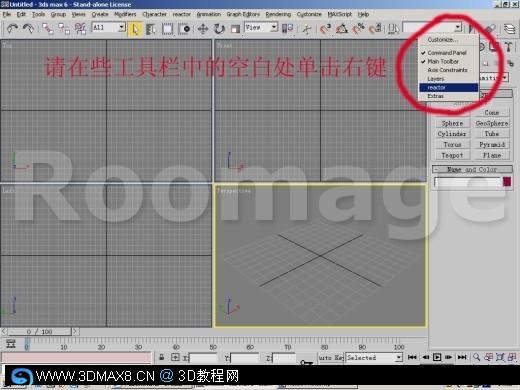Click the Zoom Extents All viewport icon
The image size is (520, 390).
512,357
